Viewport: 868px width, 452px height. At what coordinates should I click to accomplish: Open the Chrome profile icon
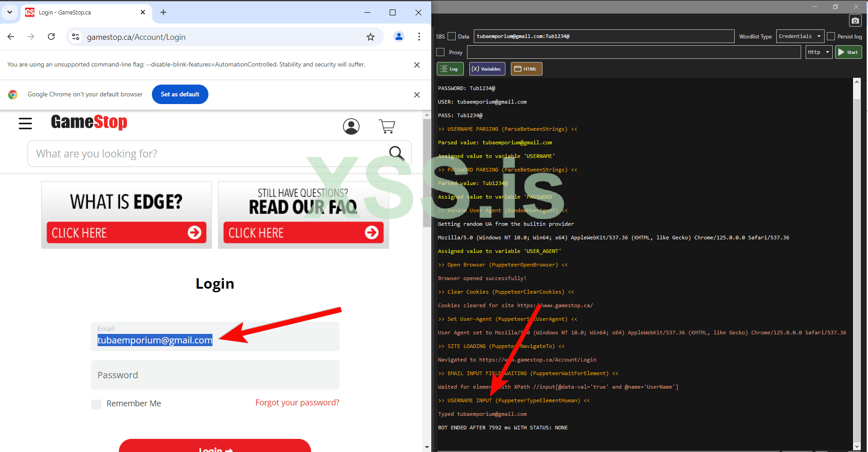click(x=399, y=37)
